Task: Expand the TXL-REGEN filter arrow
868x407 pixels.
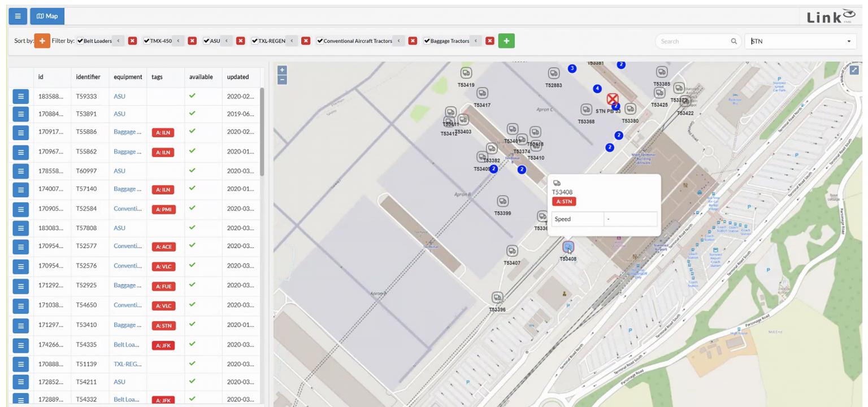Action: (x=292, y=41)
